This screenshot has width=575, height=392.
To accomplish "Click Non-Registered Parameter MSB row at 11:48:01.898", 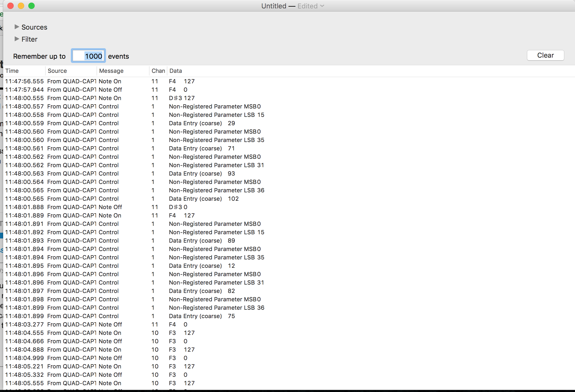I will pyautogui.click(x=289, y=299).
